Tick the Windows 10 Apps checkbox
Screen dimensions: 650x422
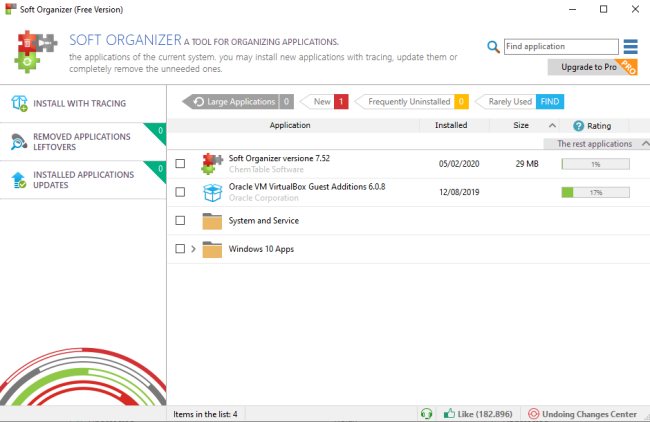pos(180,249)
